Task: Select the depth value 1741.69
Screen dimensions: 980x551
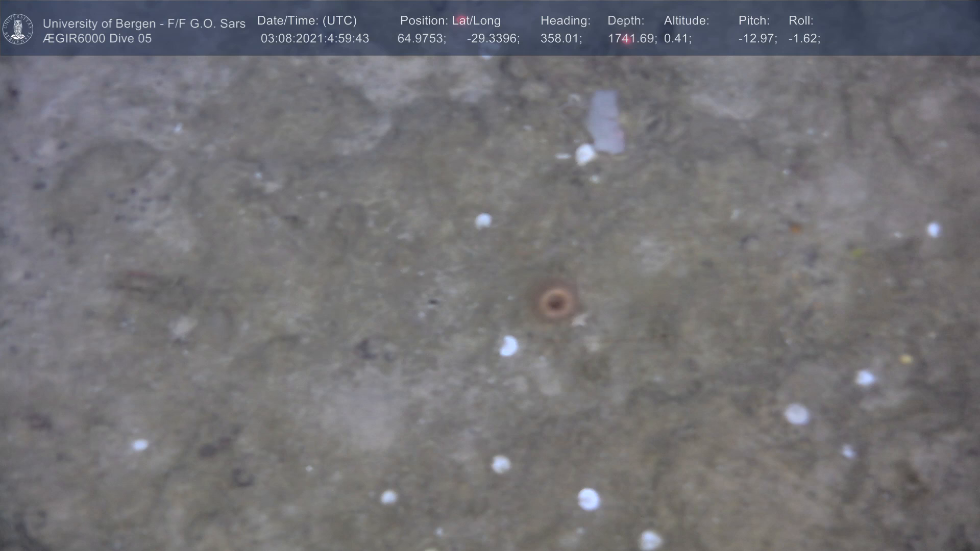Action: coord(631,39)
